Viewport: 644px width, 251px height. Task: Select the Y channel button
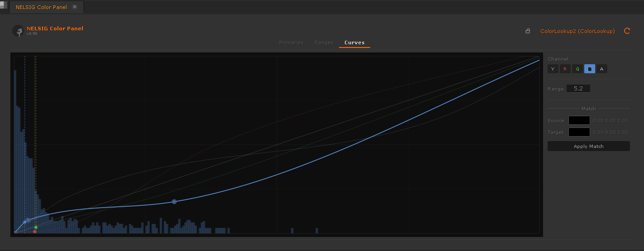553,69
